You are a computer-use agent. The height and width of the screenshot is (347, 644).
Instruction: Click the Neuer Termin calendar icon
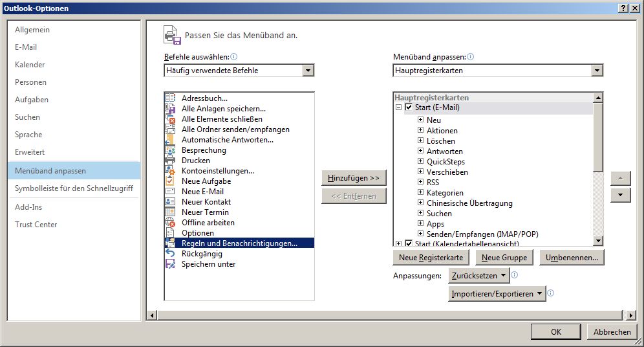click(170, 212)
